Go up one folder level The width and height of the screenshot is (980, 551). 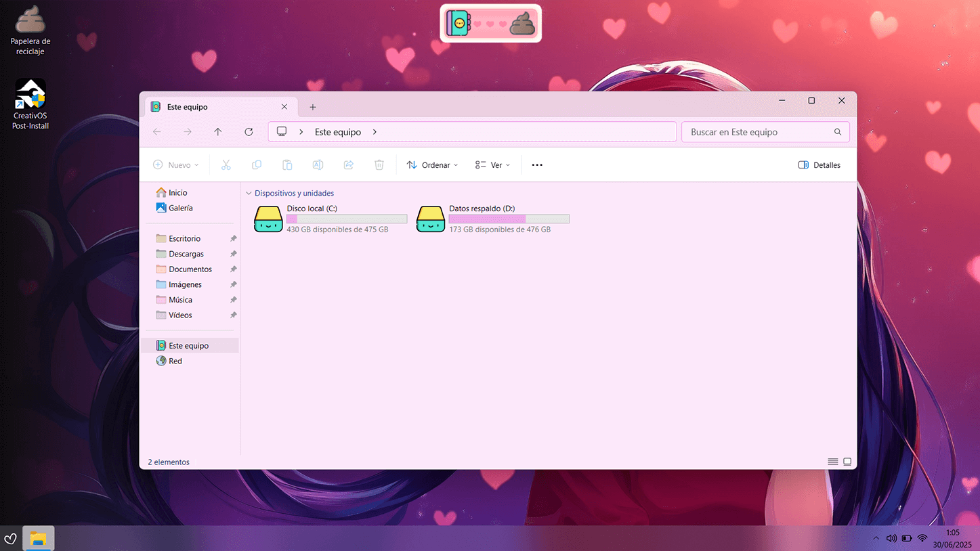[x=217, y=132]
